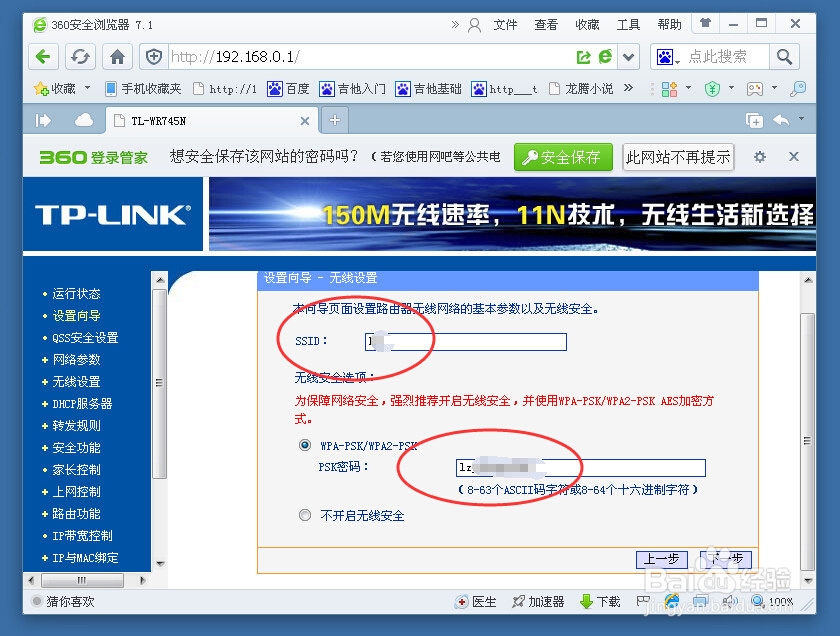Open the 百度 bookmark
The height and width of the screenshot is (636, 840).
[x=288, y=88]
